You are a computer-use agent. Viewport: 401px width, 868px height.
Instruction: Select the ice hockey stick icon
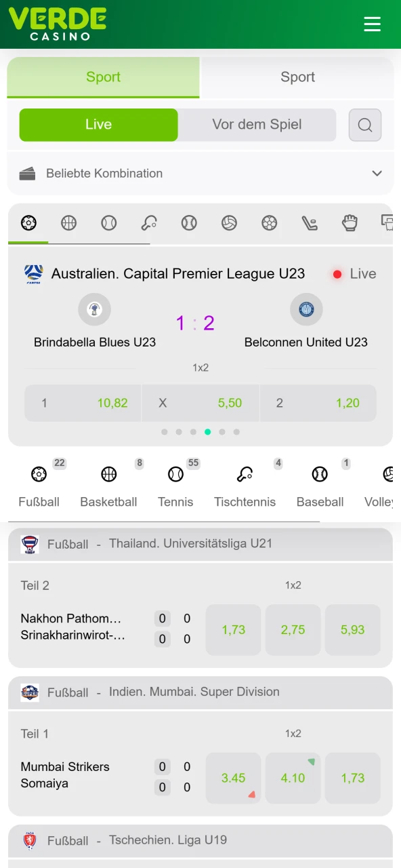[310, 223]
